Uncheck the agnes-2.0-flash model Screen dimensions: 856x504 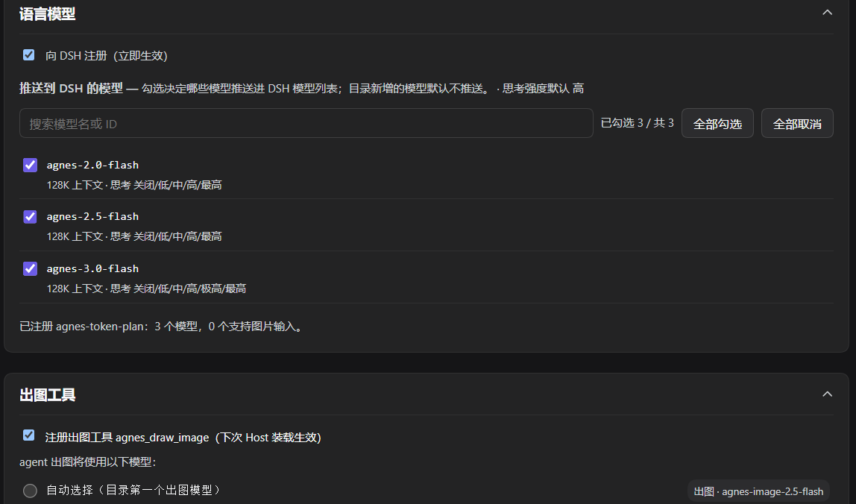pos(30,165)
